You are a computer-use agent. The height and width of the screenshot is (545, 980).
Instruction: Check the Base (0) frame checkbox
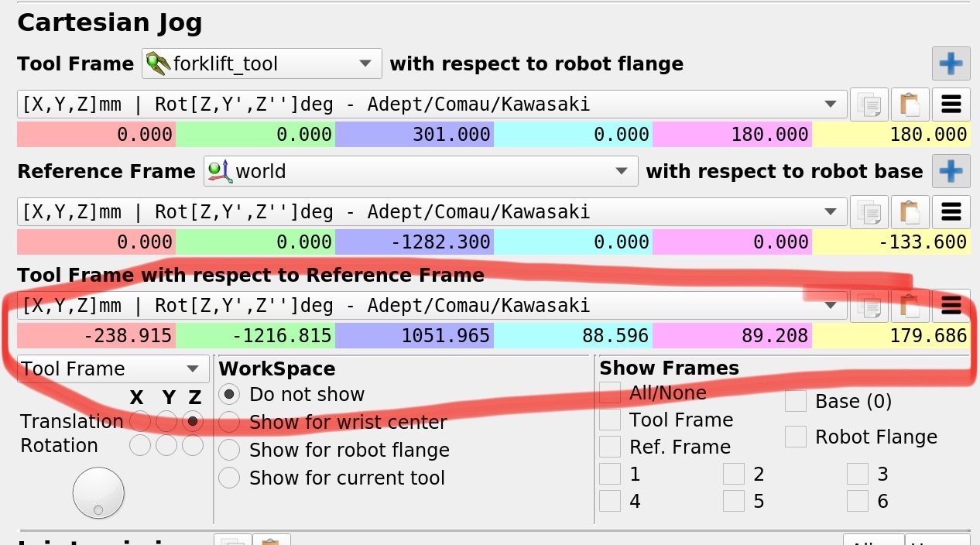click(796, 401)
